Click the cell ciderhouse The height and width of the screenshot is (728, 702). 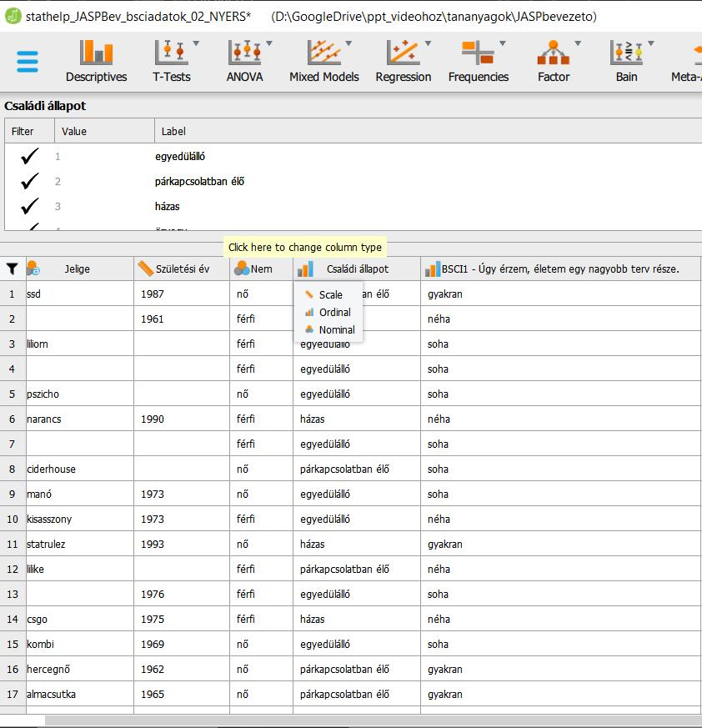coord(80,469)
